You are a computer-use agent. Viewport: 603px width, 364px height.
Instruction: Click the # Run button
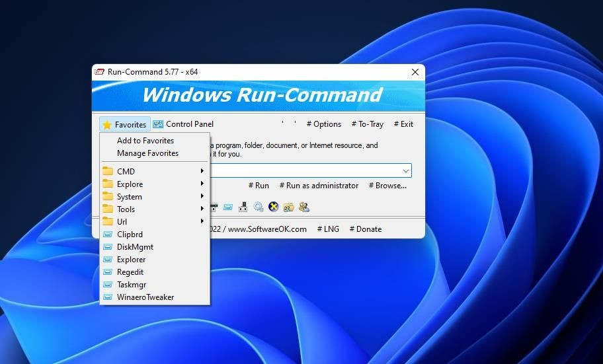click(x=259, y=186)
